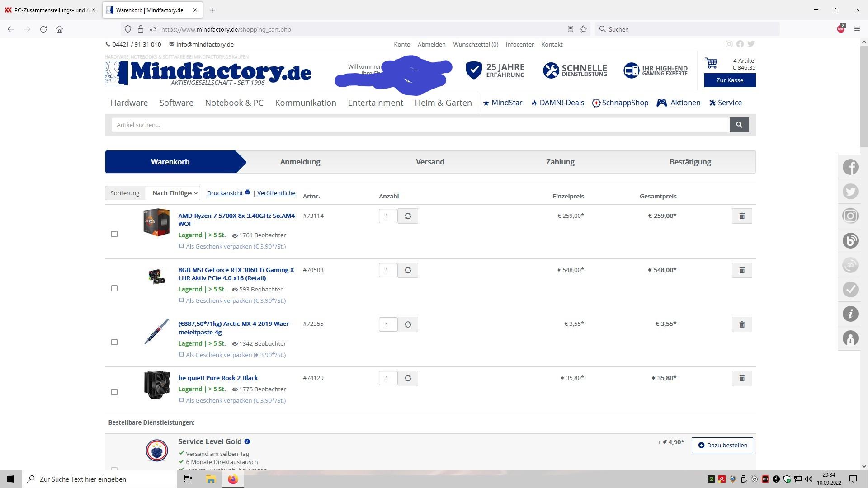Open Facebook sidebar icon
Image resolution: width=868 pixels, height=488 pixels.
point(850,167)
